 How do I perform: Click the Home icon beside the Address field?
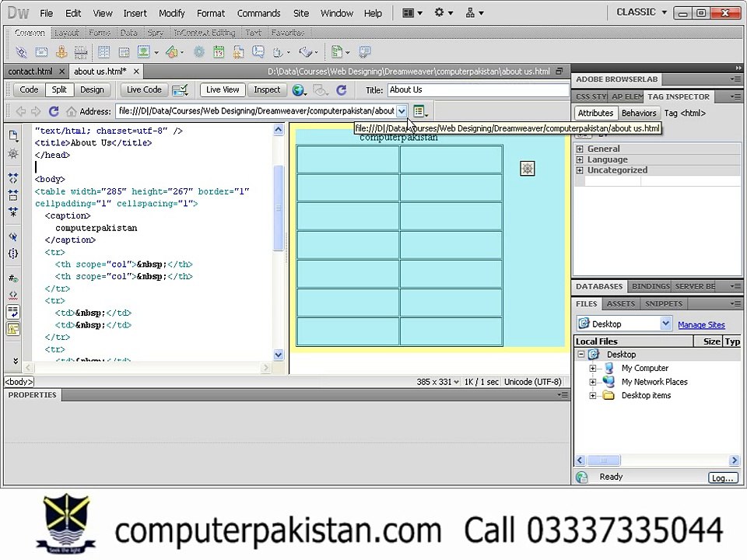pos(72,111)
